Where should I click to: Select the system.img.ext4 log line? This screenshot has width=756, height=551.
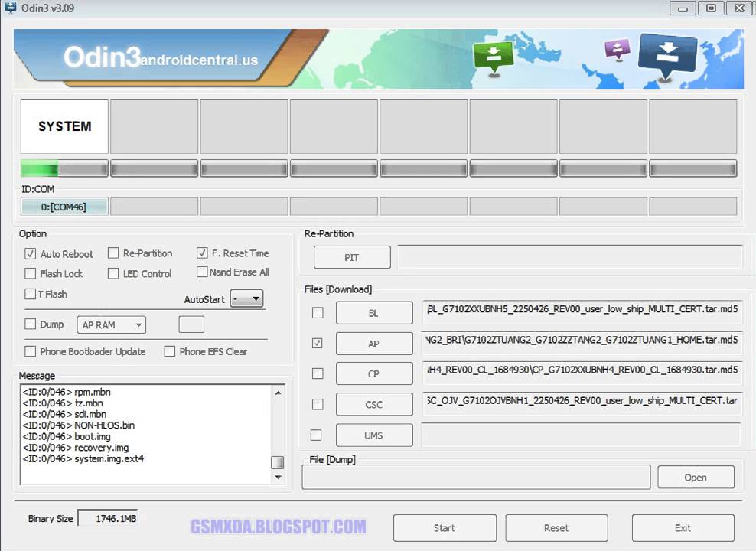83,458
